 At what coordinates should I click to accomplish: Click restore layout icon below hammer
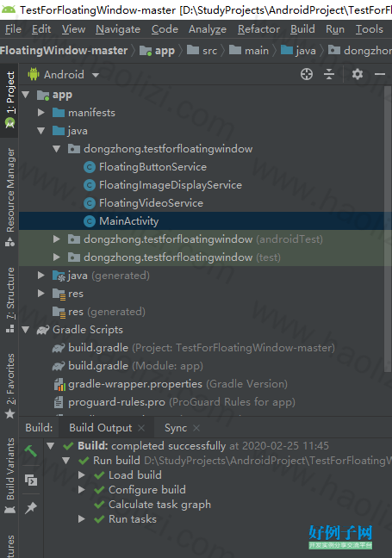[31, 480]
